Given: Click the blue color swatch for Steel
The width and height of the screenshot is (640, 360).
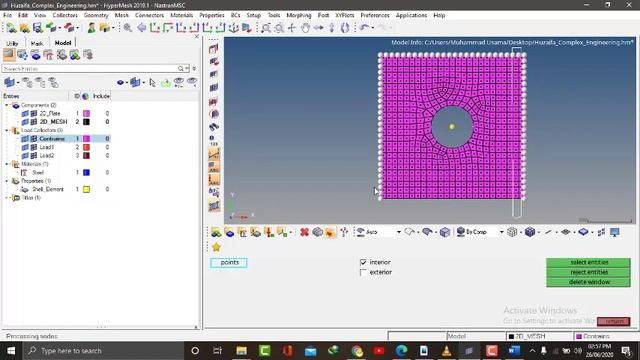Looking at the screenshot, I should pyautogui.click(x=87, y=173).
